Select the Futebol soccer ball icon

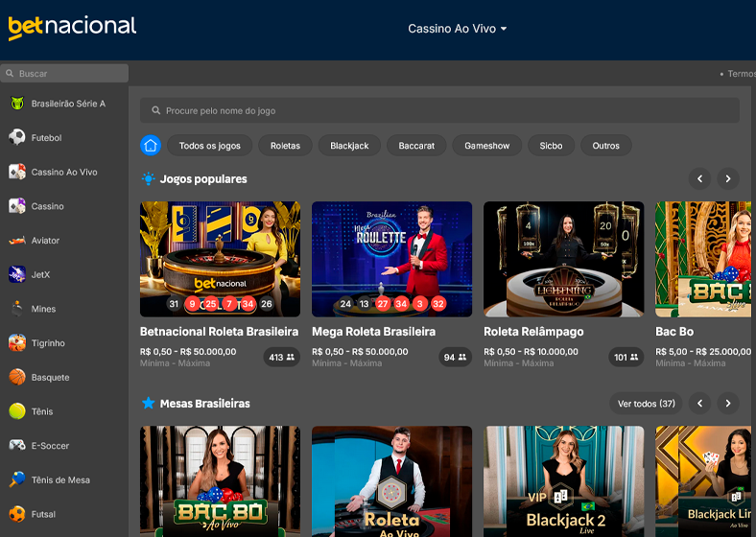pos(17,137)
